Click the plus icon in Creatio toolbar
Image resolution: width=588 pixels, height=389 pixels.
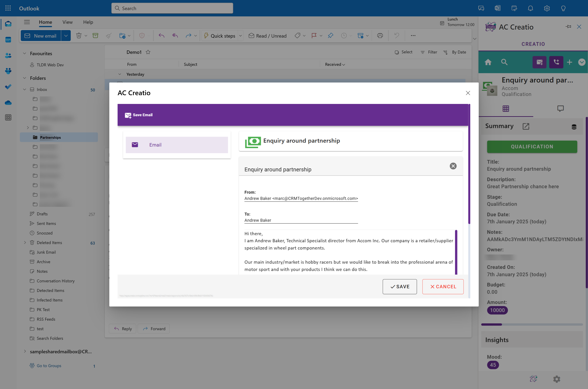point(570,62)
